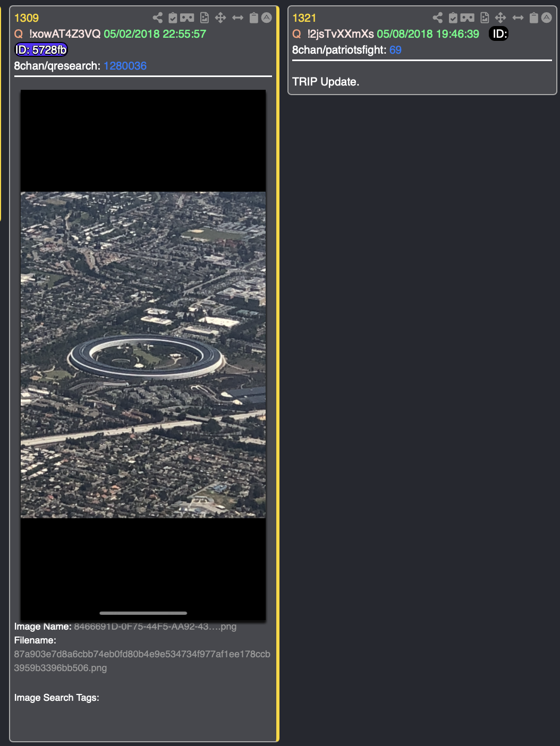Click the four-way move arrows on post 1321

[500, 18]
